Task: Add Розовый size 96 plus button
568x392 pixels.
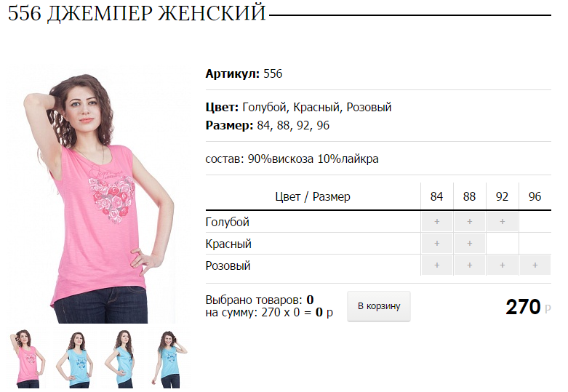Action: pyautogui.click(x=535, y=265)
